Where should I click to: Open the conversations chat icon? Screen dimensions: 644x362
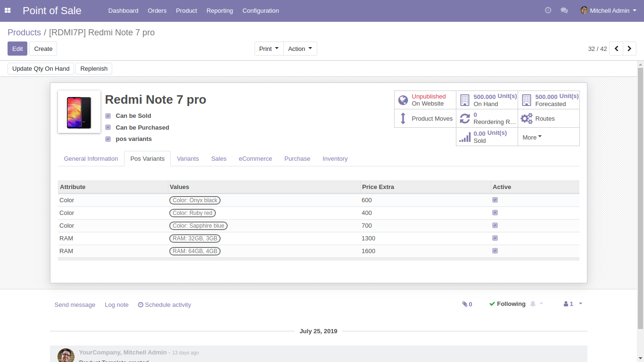coord(564,10)
